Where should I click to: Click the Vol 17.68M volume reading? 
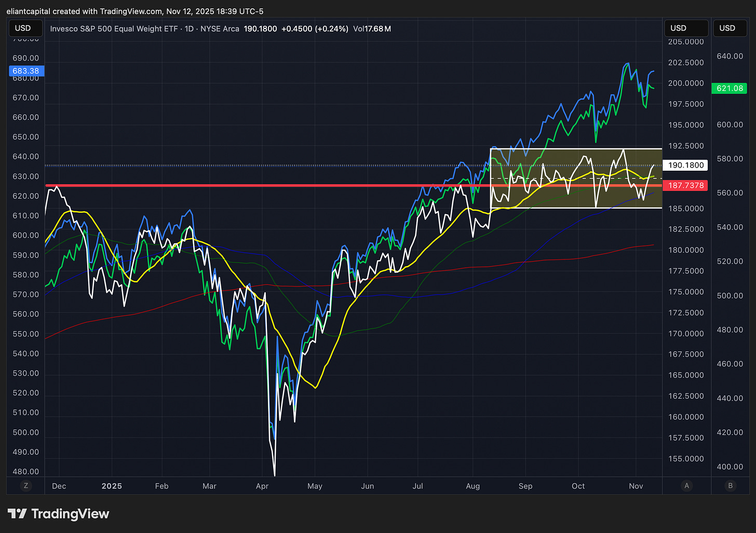point(372,29)
